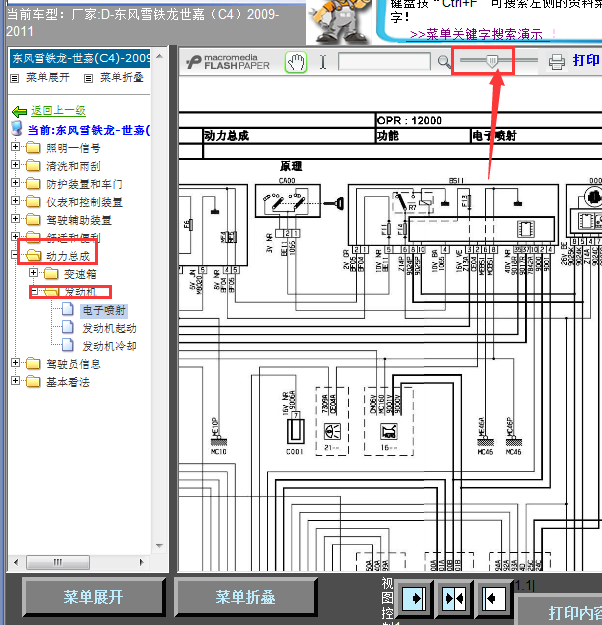Click the document icon for 电子喷射
The image size is (602, 625).
(x=68, y=309)
